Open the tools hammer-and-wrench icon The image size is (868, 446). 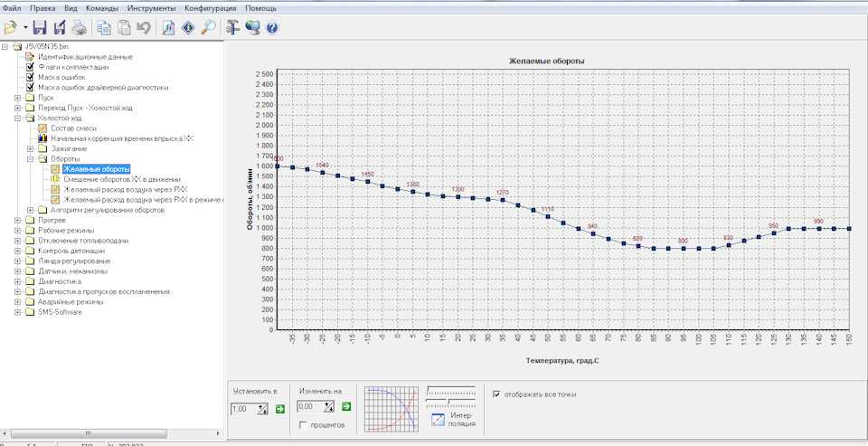click(x=232, y=28)
